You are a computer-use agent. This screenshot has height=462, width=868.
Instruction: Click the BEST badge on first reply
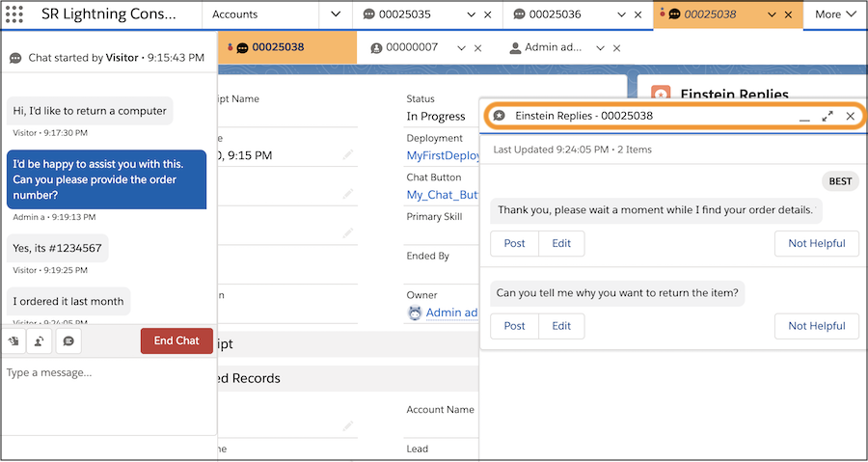point(840,181)
